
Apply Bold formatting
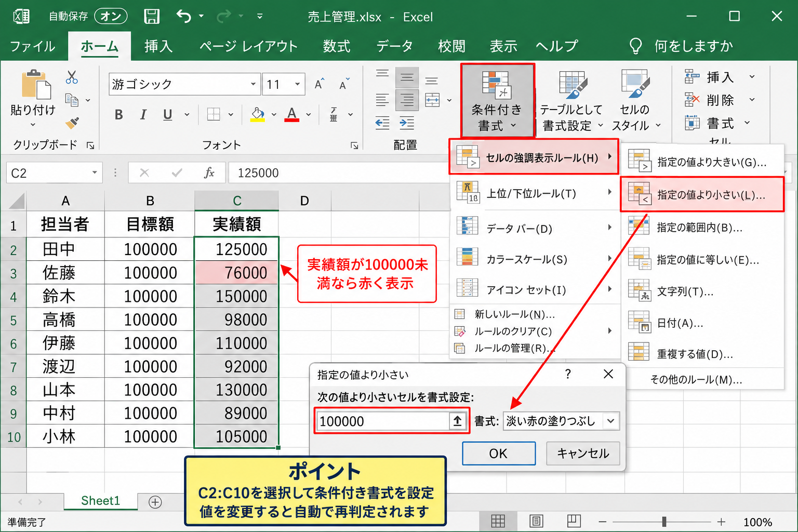pyautogui.click(x=118, y=115)
